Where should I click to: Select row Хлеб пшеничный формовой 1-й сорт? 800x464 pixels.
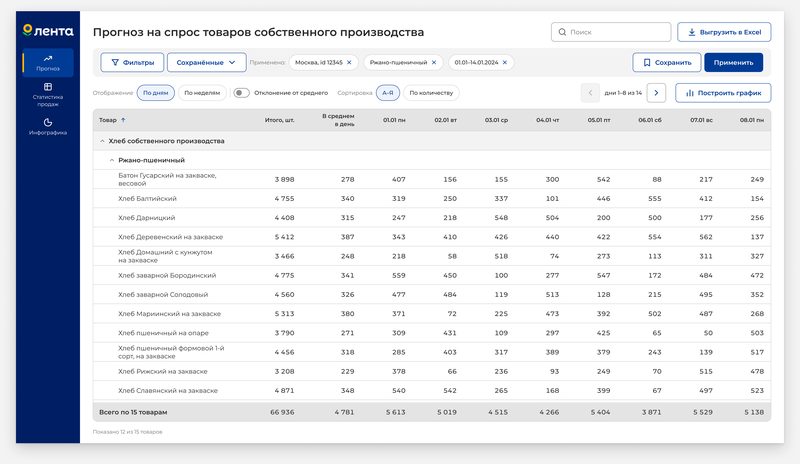pos(432,352)
